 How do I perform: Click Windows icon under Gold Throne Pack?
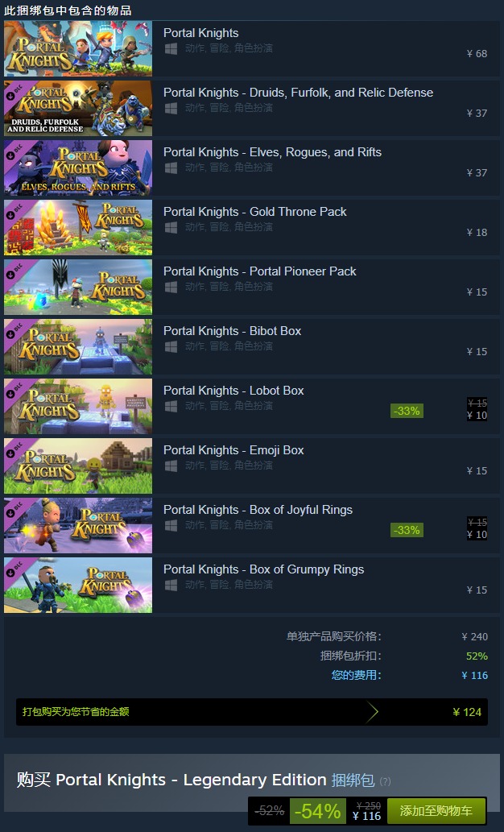pyautogui.click(x=171, y=228)
